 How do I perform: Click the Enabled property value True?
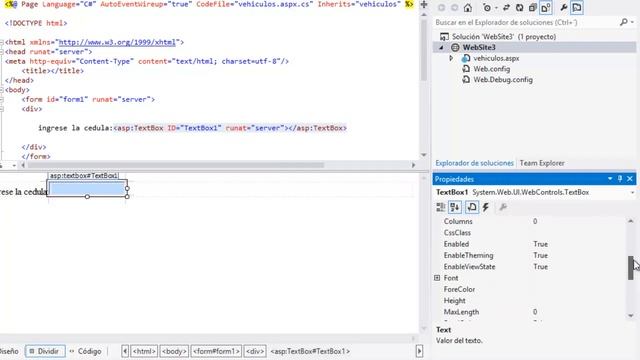tap(540, 244)
